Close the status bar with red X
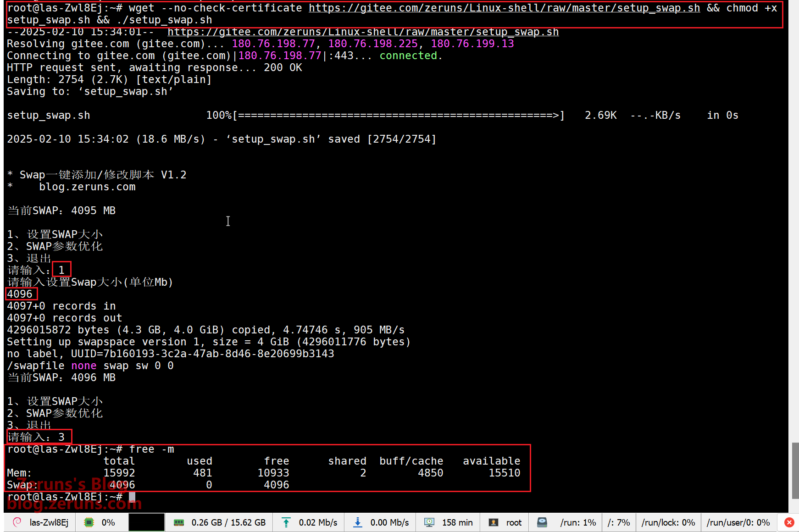This screenshot has width=799, height=532. pyautogui.click(x=789, y=522)
